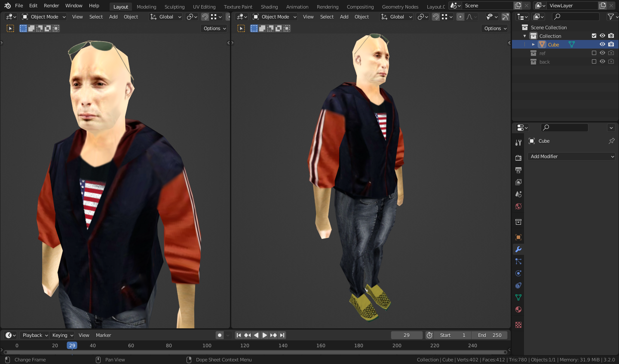Jump to the timeline end frame
Screen dimensions: 619x364
pos(282,335)
